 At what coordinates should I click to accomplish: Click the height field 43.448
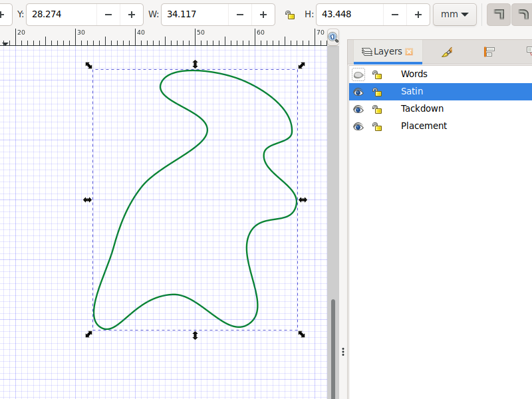click(x=350, y=15)
